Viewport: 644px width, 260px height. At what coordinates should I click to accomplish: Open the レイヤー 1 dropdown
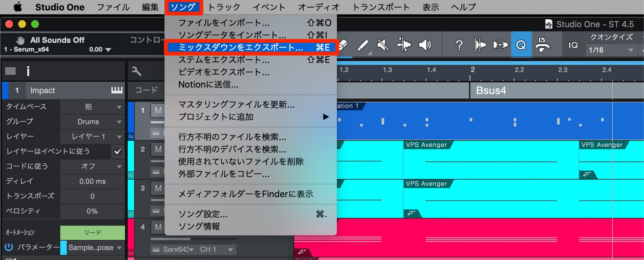[92, 136]
